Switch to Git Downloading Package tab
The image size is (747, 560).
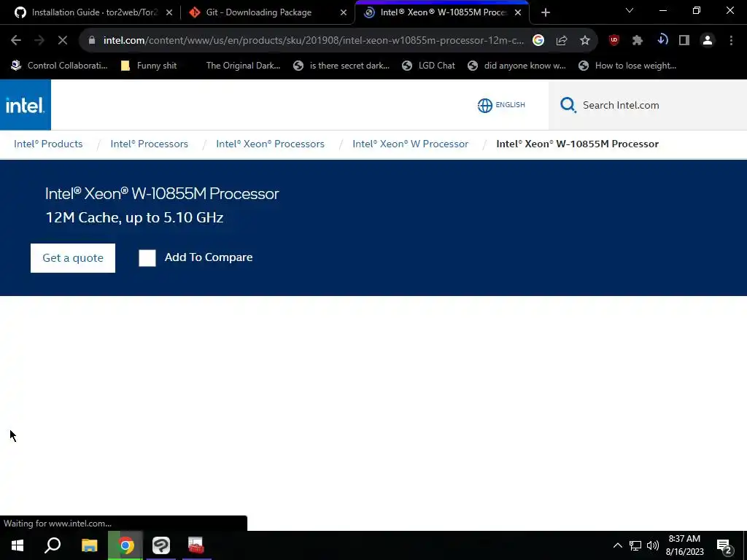pos(267,12)
